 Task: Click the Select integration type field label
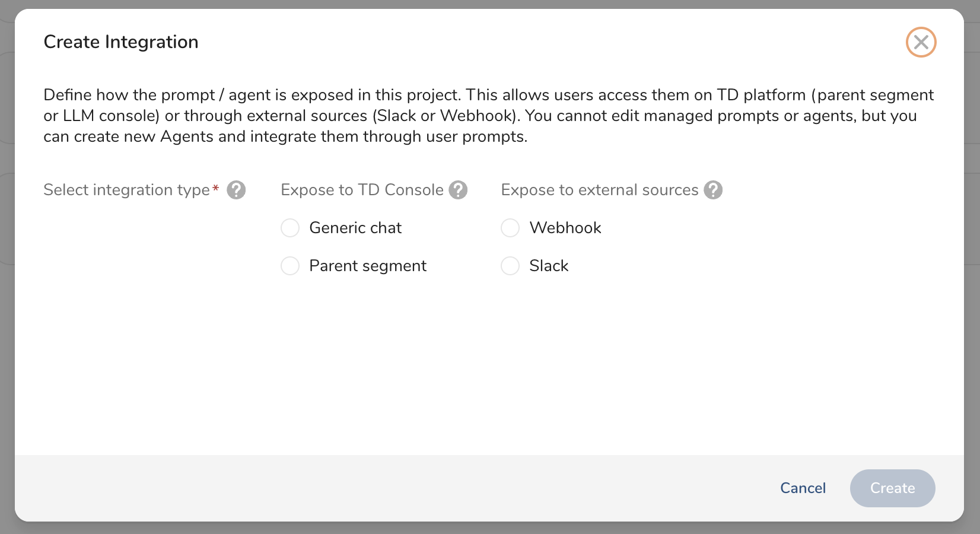point(126,190)
